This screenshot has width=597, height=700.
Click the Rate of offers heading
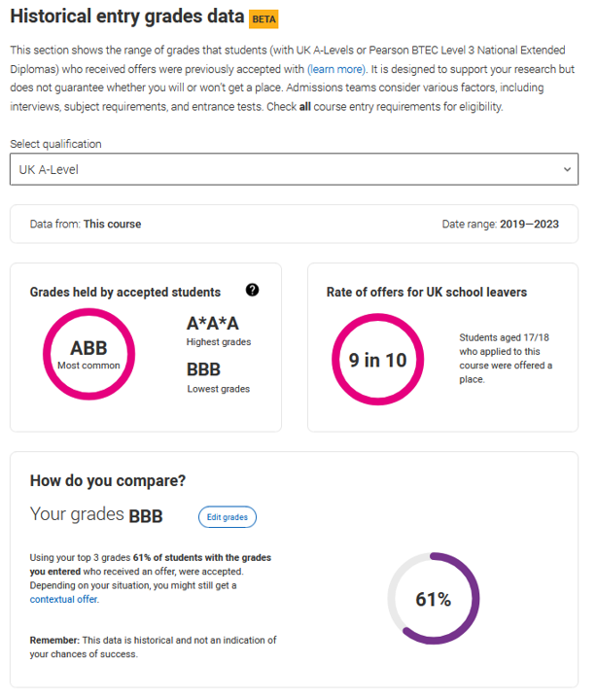(x=427, y=292)
